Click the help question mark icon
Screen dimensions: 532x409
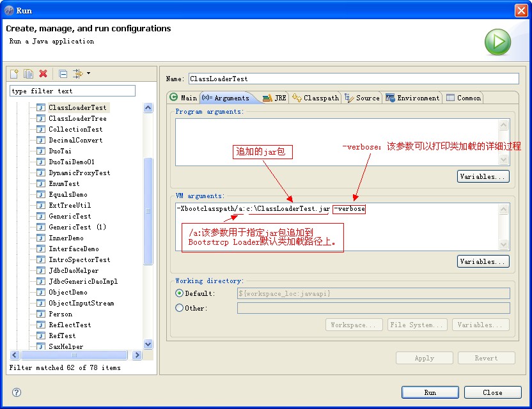point(15,392)
